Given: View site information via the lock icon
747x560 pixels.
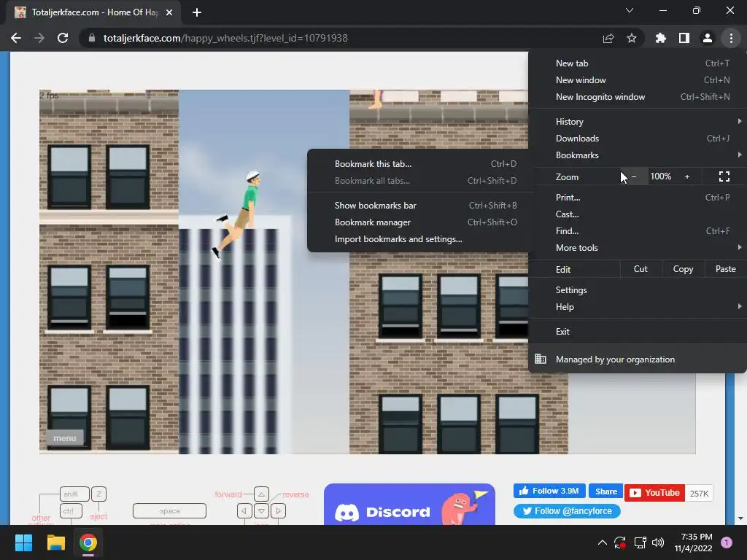Looking at the screenshot, I should (x=92, y=38).
